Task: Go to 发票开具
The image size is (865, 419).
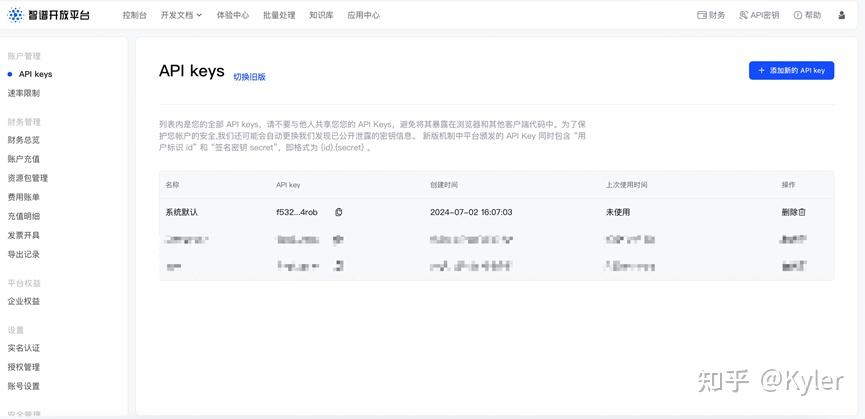Action: coord(24,235)
